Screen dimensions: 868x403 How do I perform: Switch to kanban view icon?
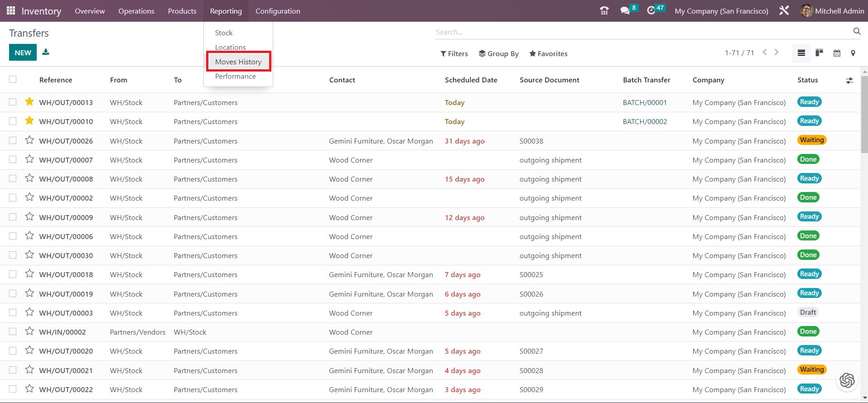point(819,53)
